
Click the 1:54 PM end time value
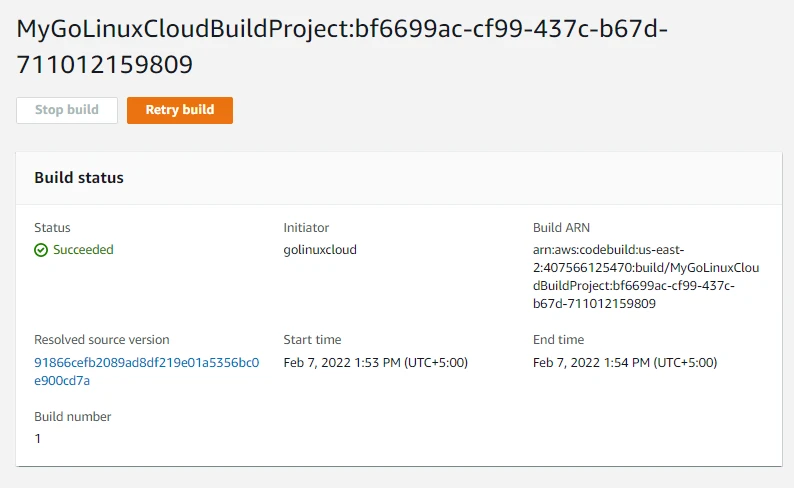click(625, 362)
